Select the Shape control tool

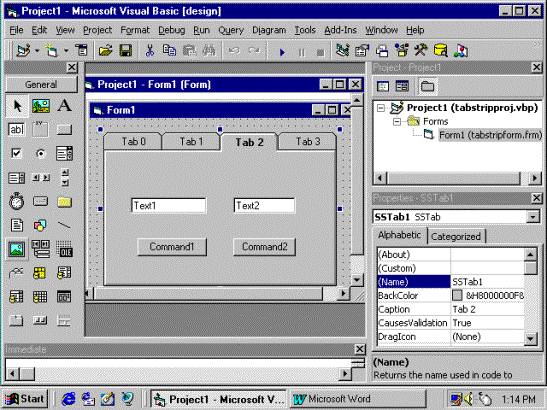40,225
